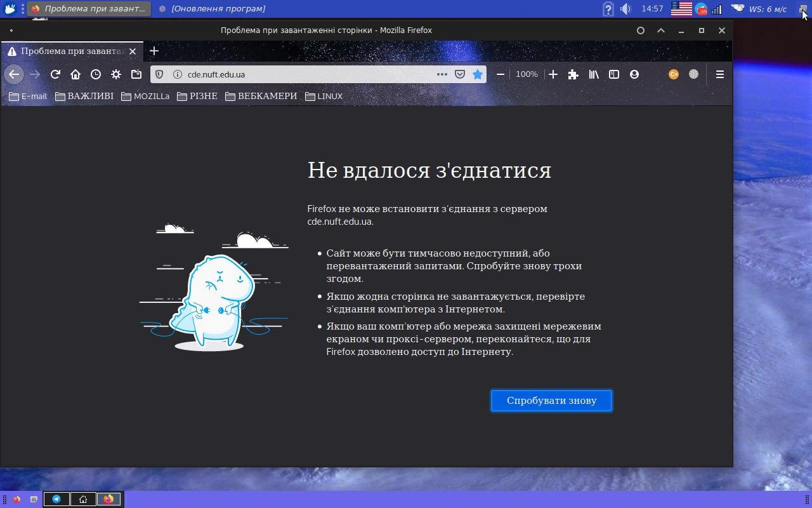Image resolution: width=812 pixels, height=508 pixels.
Task: Go to the Firefox home page icon
Action: [75, 74]
